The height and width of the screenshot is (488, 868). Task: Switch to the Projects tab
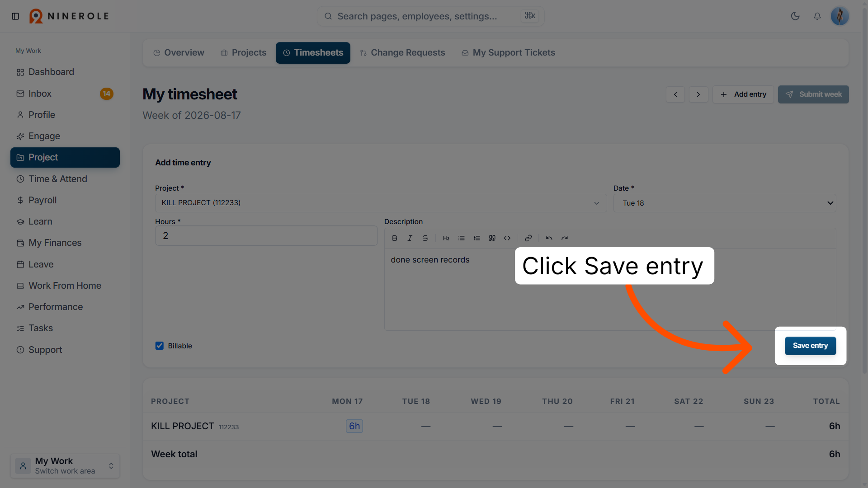[243, 53]
